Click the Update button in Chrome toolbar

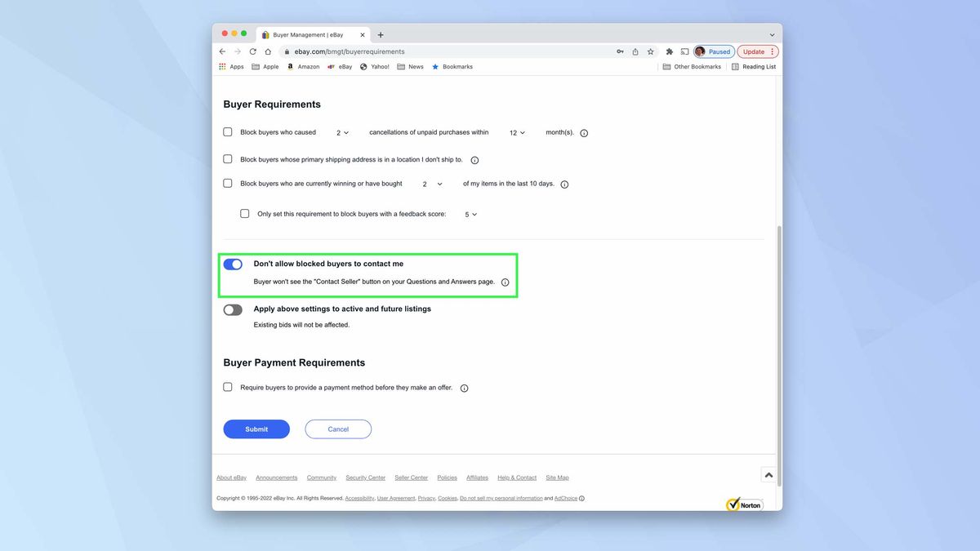tap(758, 51)
